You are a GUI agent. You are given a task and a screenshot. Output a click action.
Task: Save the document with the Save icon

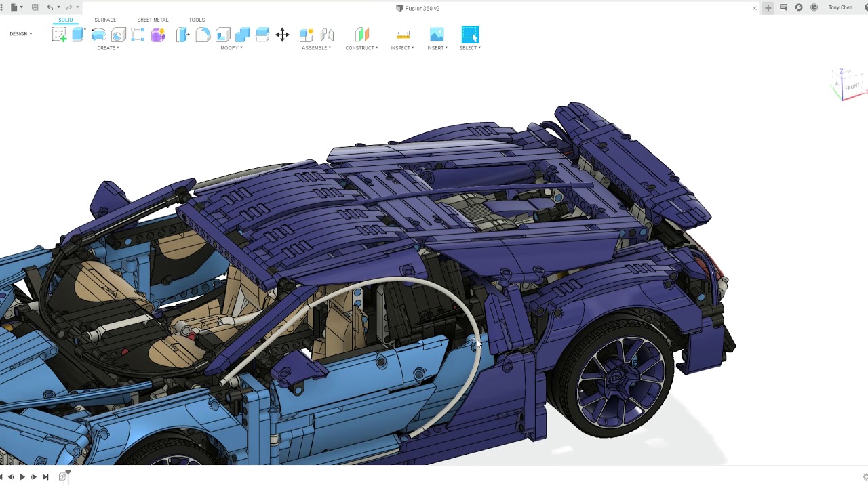coord(35,7)
